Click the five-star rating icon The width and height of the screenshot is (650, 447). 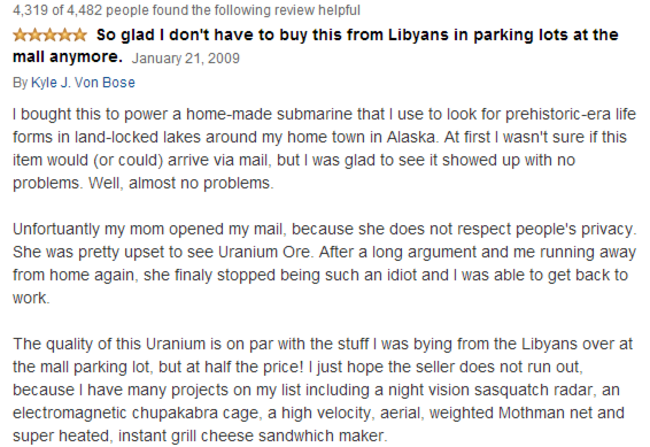[x=50, y=35]
